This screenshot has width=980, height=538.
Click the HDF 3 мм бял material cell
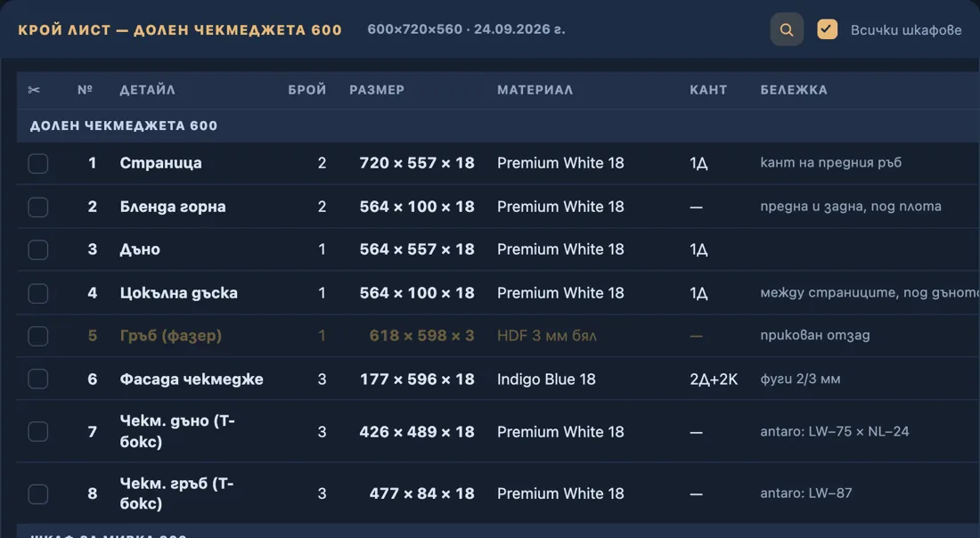click(547, 336)
